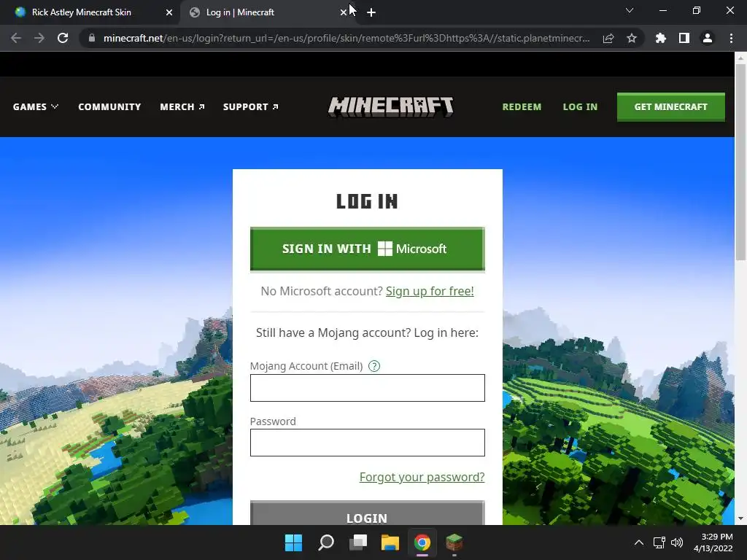Open the tab search chevron
The height and width of the screenshot is (560, 747).
[x=630, y=10]
